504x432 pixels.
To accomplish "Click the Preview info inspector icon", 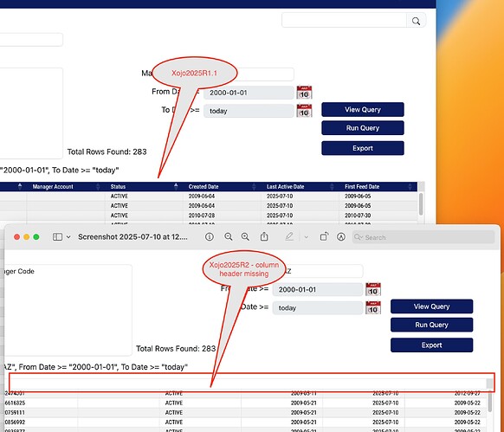I will pyautogui.click(x=210, y=237).
